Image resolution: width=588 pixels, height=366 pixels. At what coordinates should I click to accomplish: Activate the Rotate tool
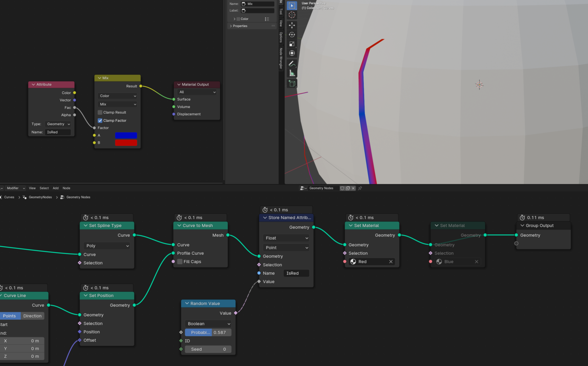(x=292, y=35)
